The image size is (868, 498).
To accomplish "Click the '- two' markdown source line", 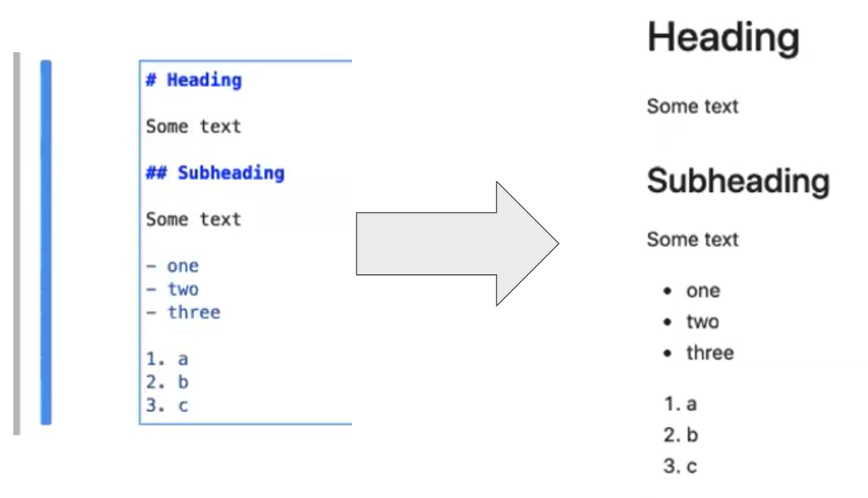I will 172,289.
